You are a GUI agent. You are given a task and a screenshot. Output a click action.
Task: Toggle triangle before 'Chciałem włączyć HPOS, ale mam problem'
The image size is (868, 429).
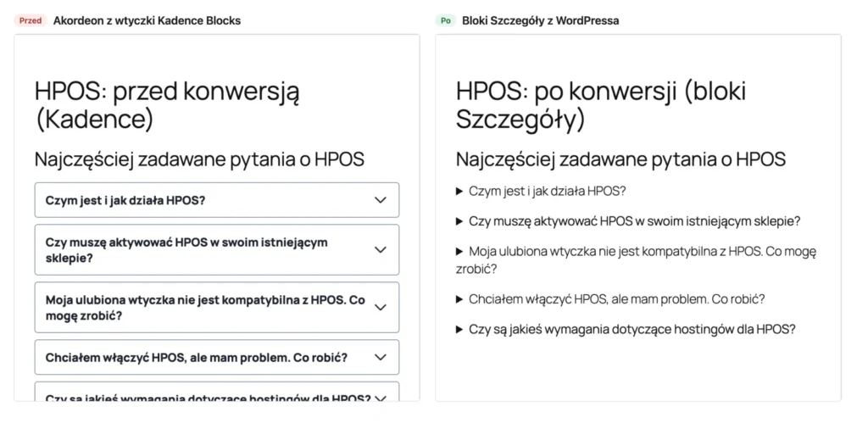click(459, 299)
